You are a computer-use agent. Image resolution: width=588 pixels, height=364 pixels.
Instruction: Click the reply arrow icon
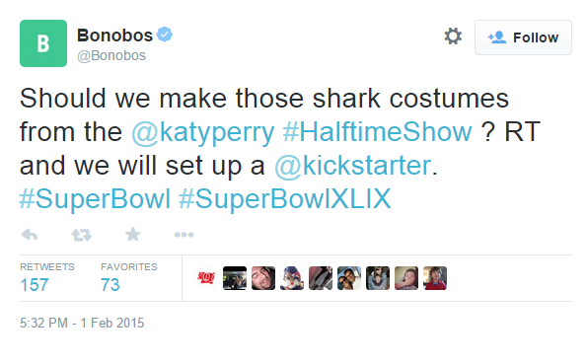tap(30, 235)
